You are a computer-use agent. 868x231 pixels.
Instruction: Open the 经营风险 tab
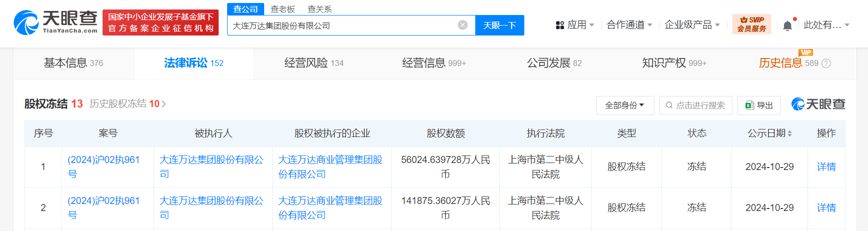314,63
